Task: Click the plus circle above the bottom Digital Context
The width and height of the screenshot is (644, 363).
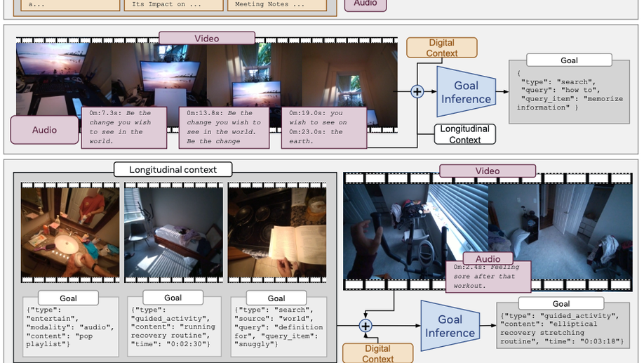Action: click(x=365, y=326)
